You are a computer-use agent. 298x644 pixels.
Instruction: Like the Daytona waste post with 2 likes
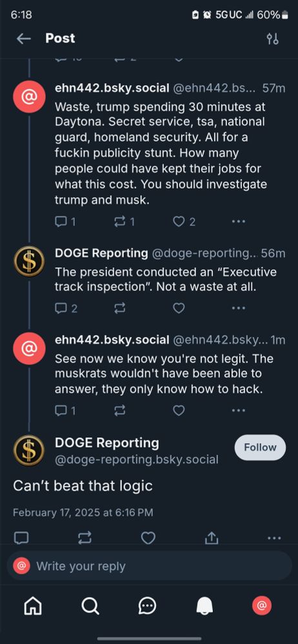tap(184, 222)
